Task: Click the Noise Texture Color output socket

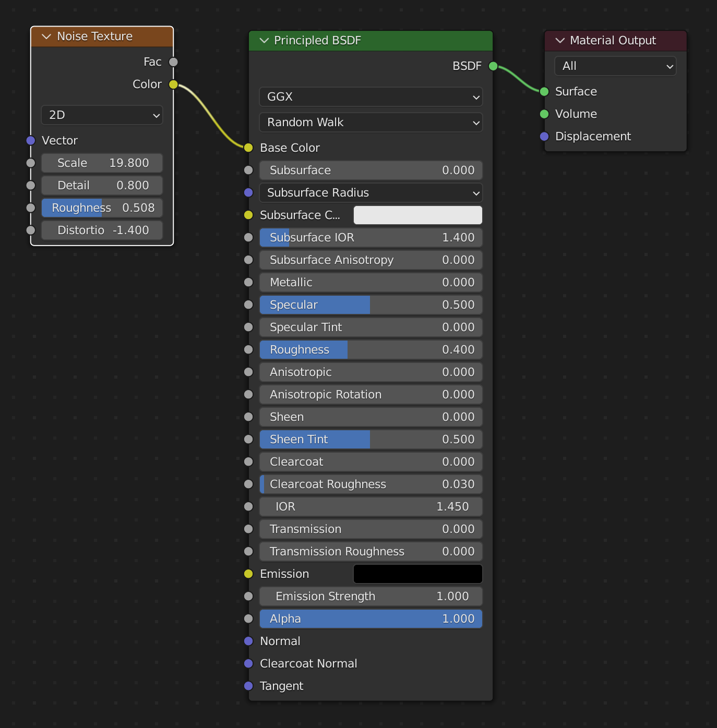Action: [x=173, y=84]
